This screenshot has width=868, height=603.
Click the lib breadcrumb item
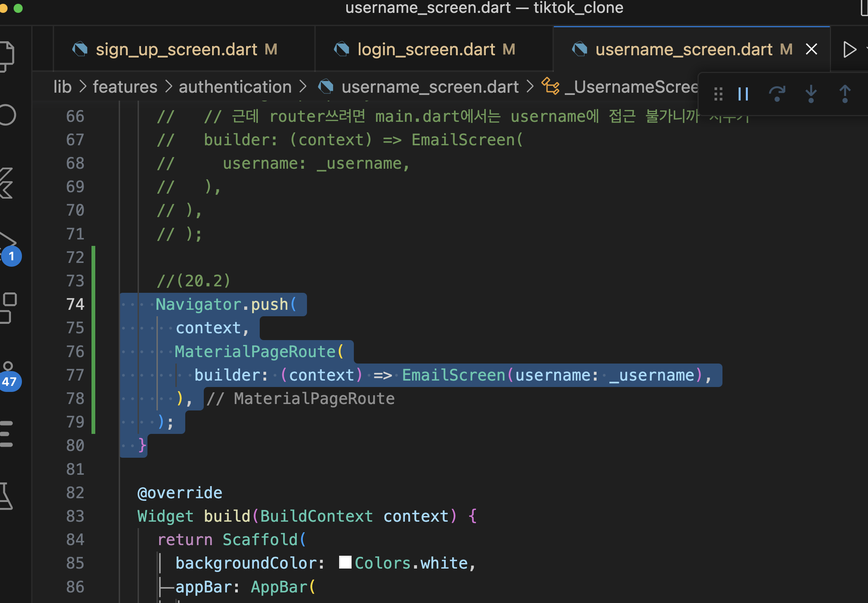tap(62, 87)
